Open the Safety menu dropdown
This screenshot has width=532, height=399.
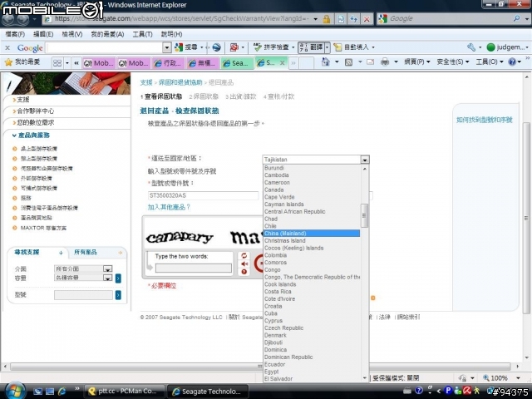click(452, 62)
